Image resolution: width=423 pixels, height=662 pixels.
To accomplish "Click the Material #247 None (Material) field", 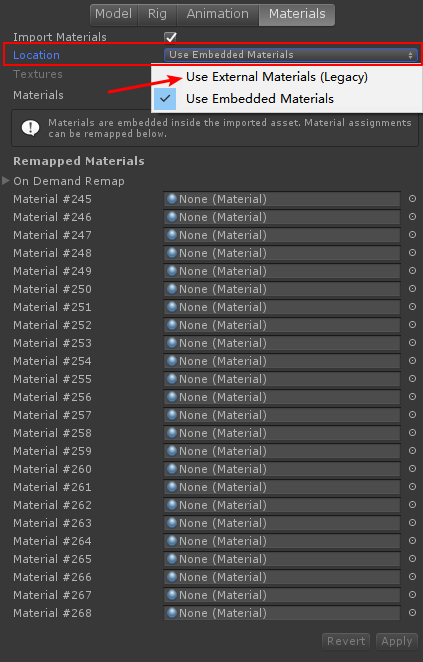I will pos(282,235).
